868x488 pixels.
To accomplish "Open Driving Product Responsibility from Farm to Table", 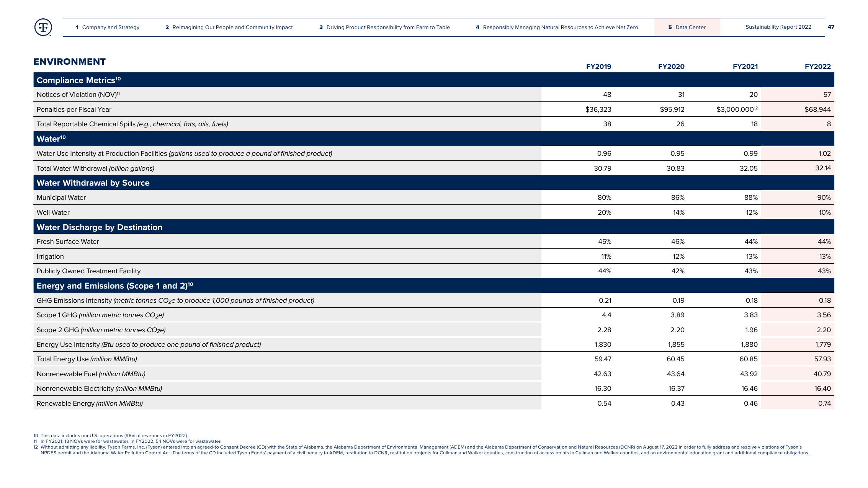I will click(x=384, y=27).
